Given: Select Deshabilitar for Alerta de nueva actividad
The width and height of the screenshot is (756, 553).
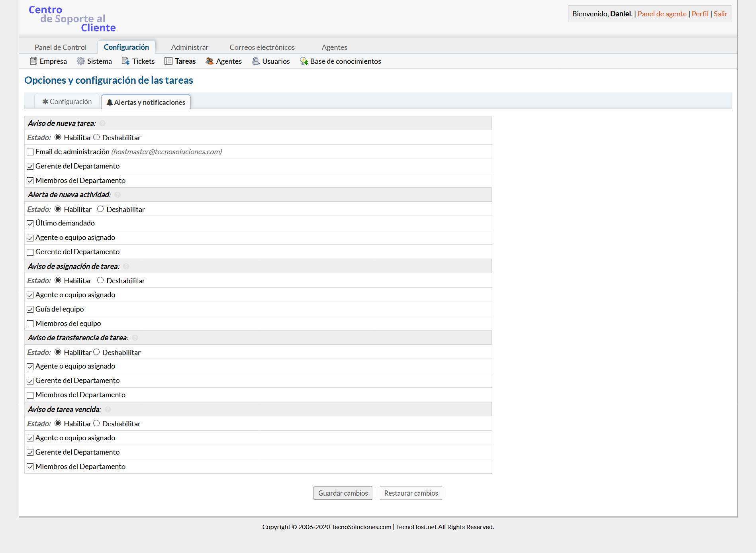Looking at the screenshot, I should [100, 209].
